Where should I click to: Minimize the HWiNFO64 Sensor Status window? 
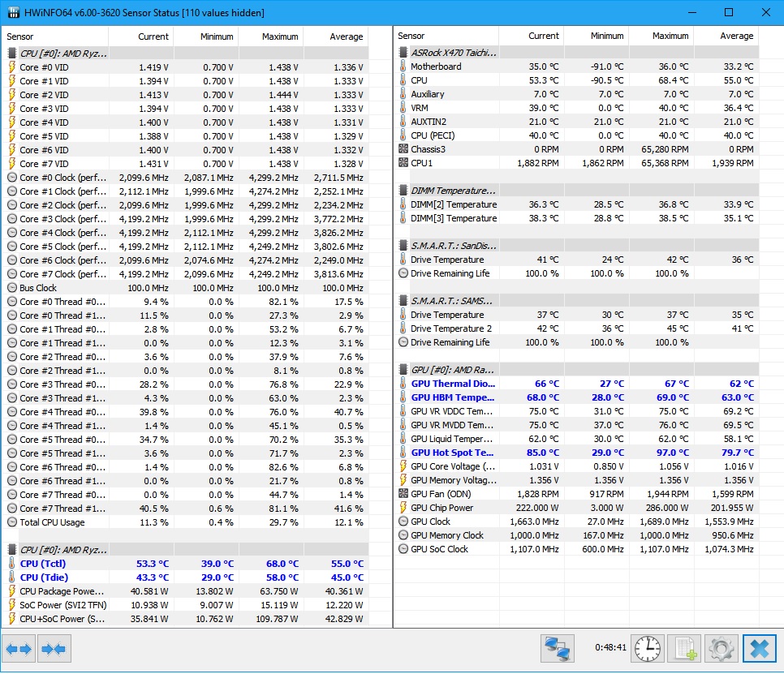point(692,12)
